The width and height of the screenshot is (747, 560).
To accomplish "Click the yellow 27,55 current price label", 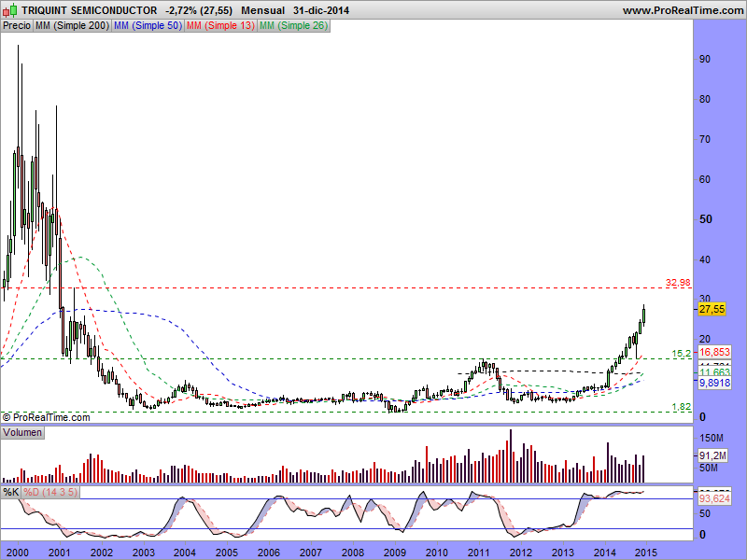I will click(x=712, y=310).
